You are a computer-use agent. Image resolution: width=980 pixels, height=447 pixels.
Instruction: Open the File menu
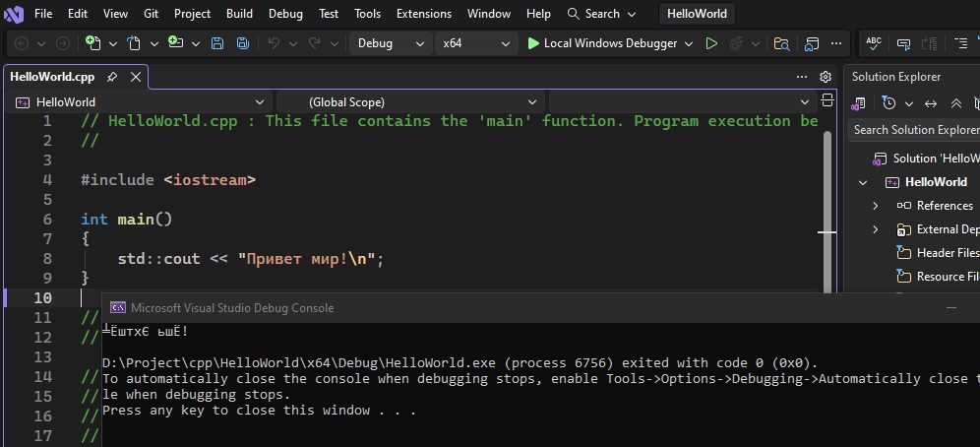(43, 13)
